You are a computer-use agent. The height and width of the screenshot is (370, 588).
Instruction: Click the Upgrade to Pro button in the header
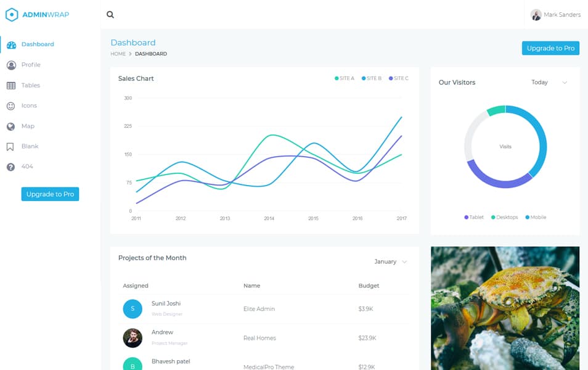pyautogui.click(x=550, y=47)
